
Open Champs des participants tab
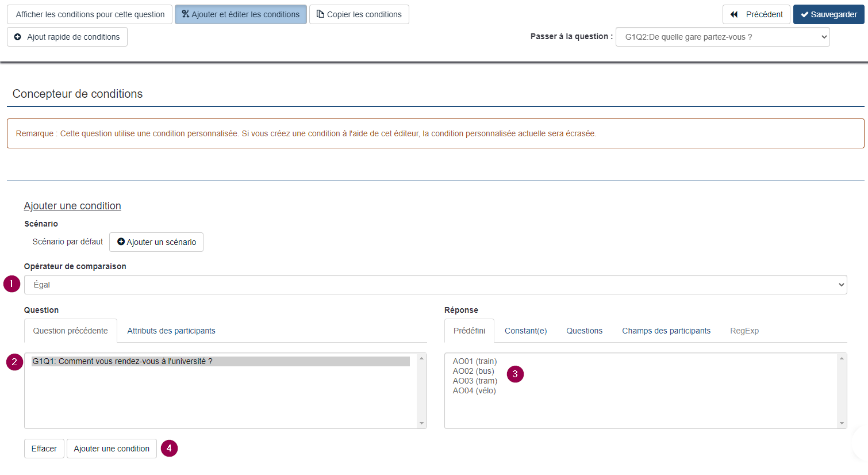[x=666, y=331]
